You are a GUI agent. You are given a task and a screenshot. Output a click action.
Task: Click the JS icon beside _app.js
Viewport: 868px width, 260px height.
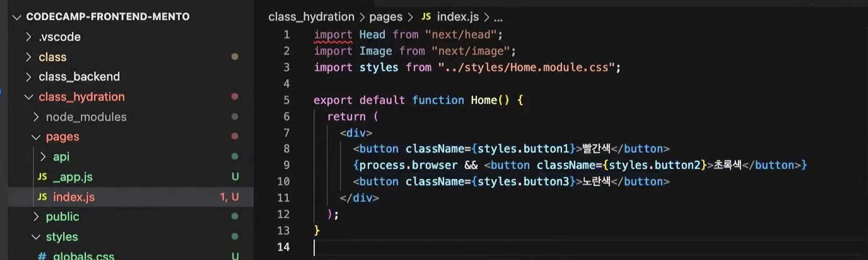tap(42, 177)
